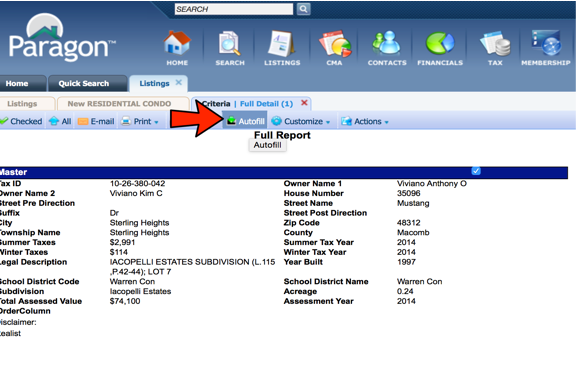The height and width of the screenshot is (370, 576).
Task: Open the New RESIDENTIAL CONDO tab
Action: (119, 104)
